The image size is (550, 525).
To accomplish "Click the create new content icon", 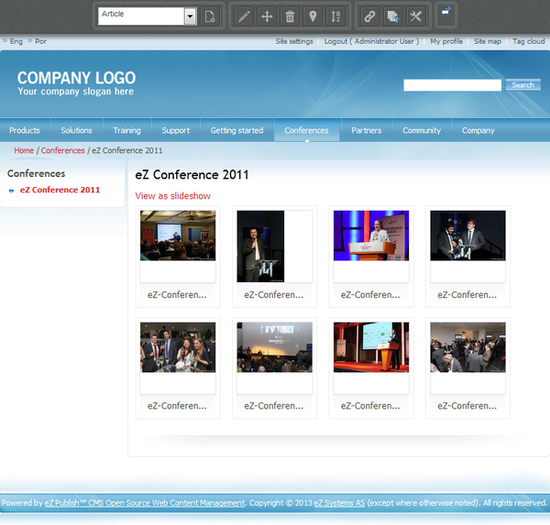I will click(x=210, y=16).
